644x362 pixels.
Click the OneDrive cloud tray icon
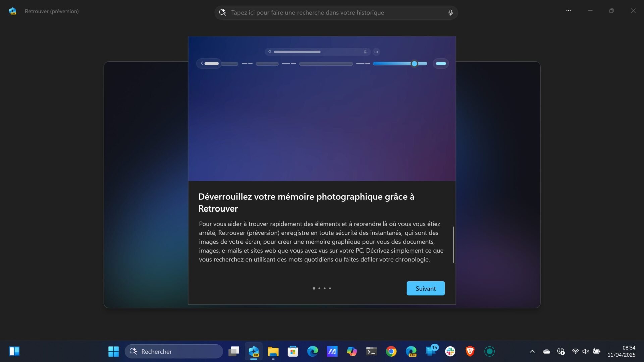pyautogui.click(x=547, y=351)
